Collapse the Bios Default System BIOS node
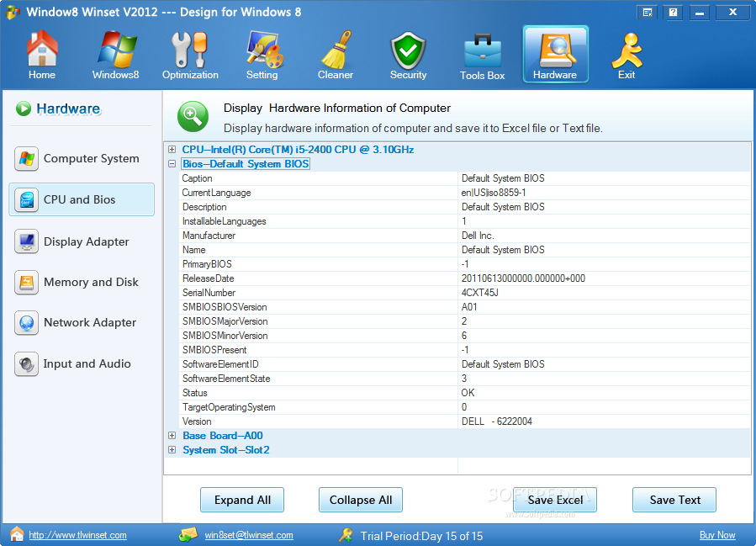 click(x=172, y=164)
